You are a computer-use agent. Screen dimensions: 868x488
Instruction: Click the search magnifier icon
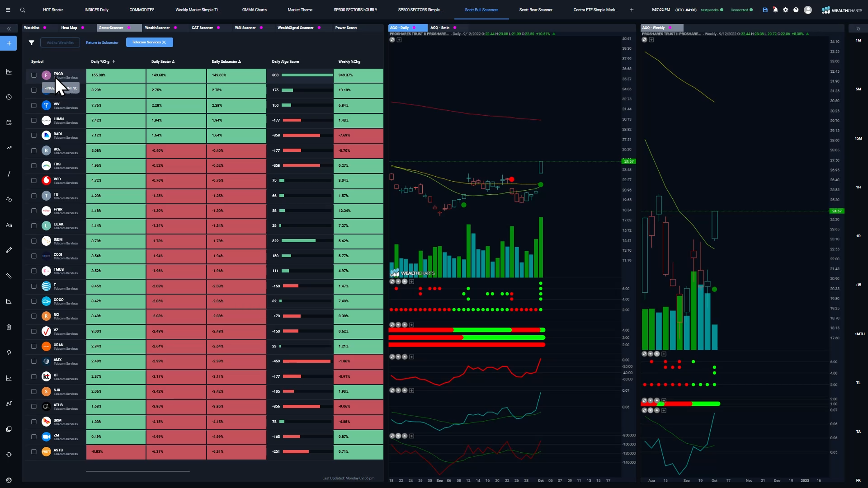[x=23, y=10]
